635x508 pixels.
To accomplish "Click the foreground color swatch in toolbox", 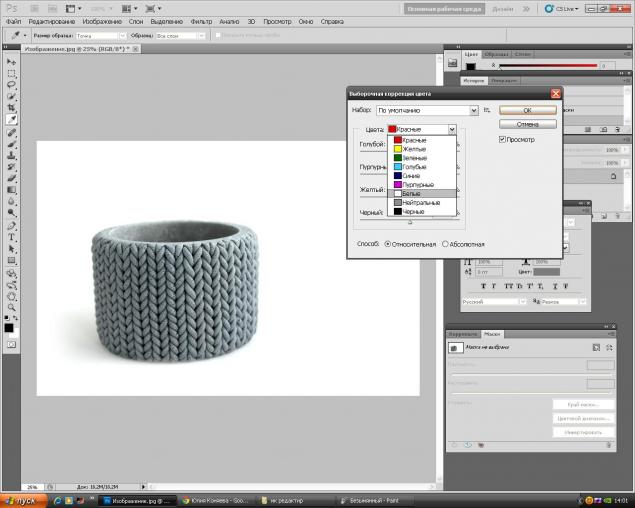I will click(9, 328).
